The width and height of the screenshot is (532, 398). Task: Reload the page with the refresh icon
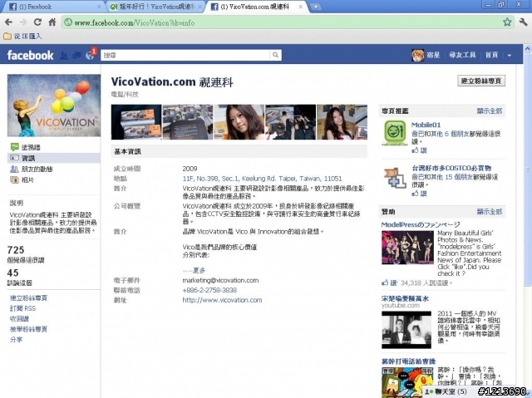(x=37, y=22)
